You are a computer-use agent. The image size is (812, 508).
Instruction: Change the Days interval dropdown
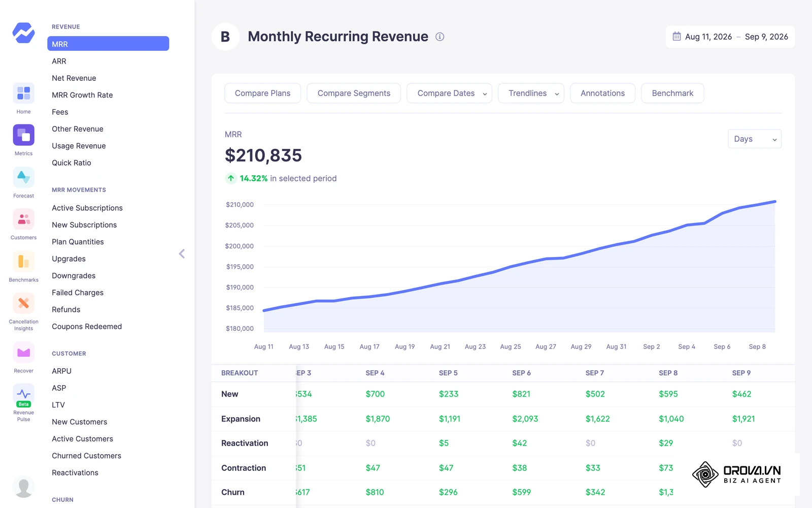point(755,139)
